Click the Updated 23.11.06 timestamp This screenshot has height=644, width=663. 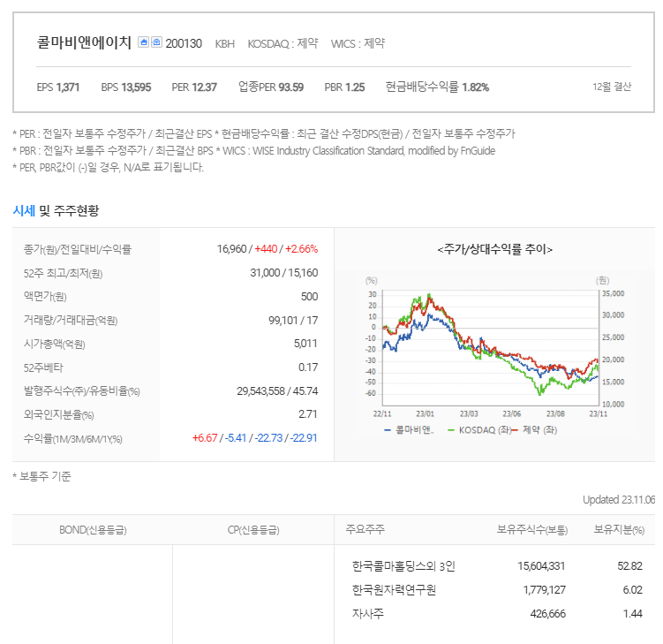(x=619, y=500)
